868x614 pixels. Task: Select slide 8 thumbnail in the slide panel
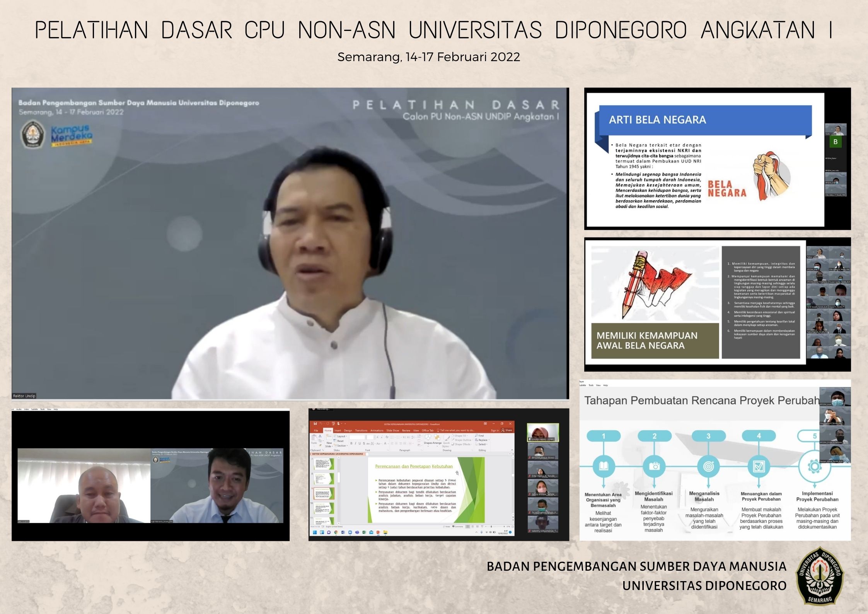click(x=324, y=479)
